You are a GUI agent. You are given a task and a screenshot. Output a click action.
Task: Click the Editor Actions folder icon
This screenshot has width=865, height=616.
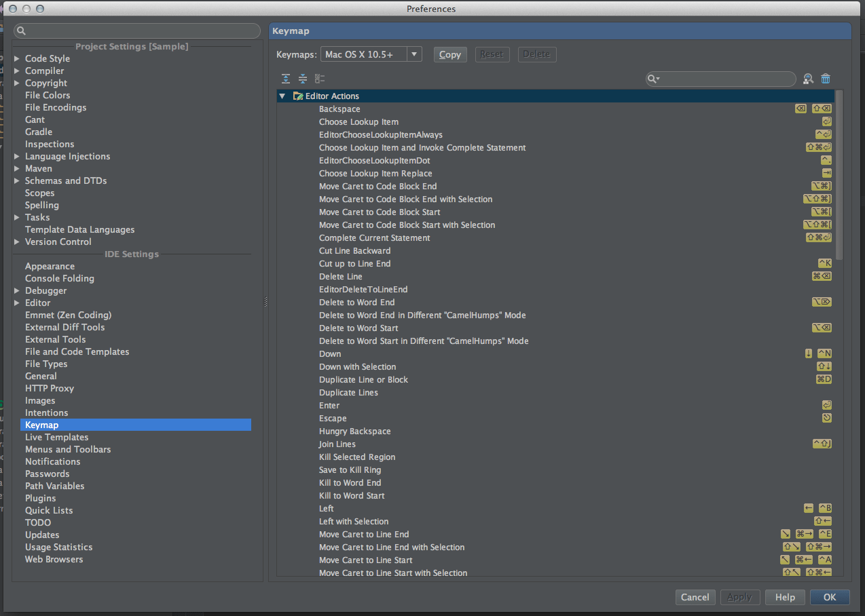pos(297,96)
